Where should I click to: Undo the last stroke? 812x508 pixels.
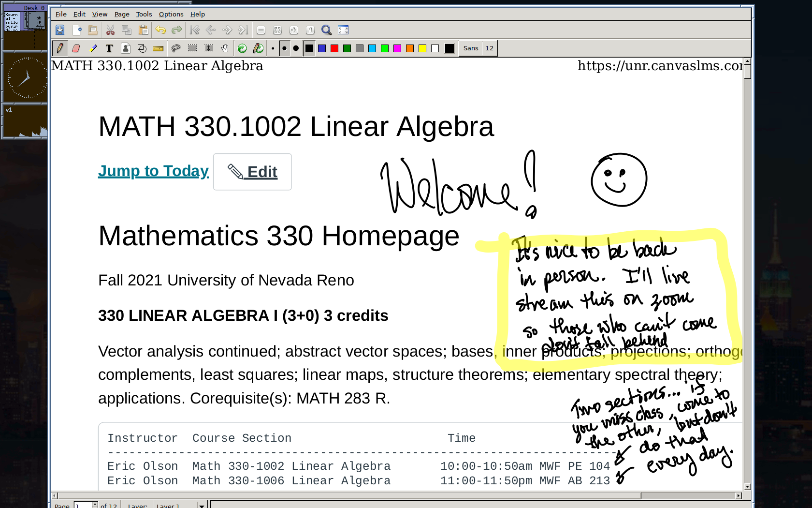pyautogui.click(x=160, y=30)
